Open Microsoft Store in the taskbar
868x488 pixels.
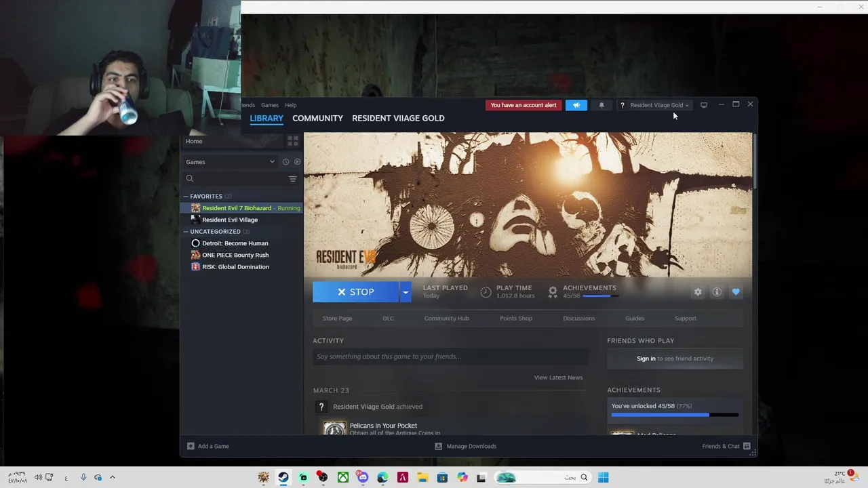point(442,478)
